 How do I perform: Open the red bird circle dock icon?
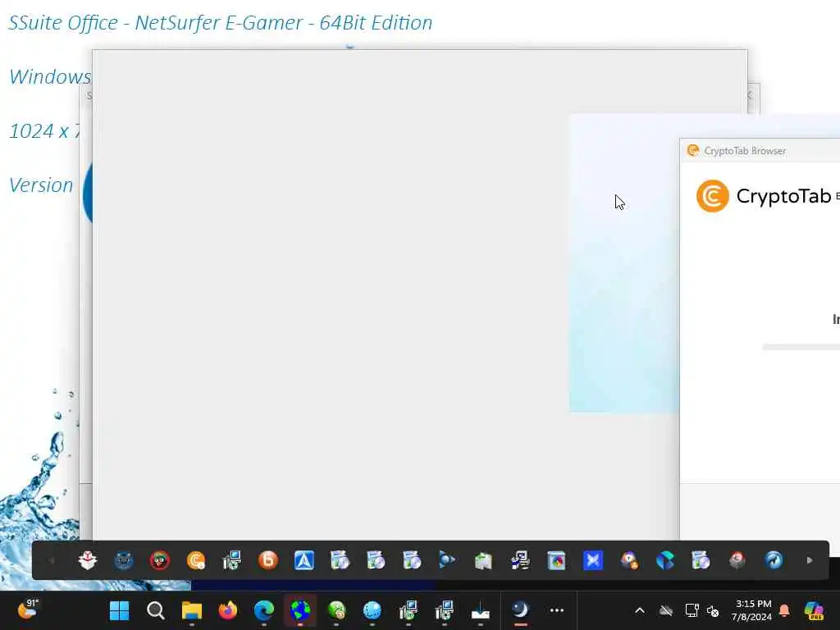160,560
